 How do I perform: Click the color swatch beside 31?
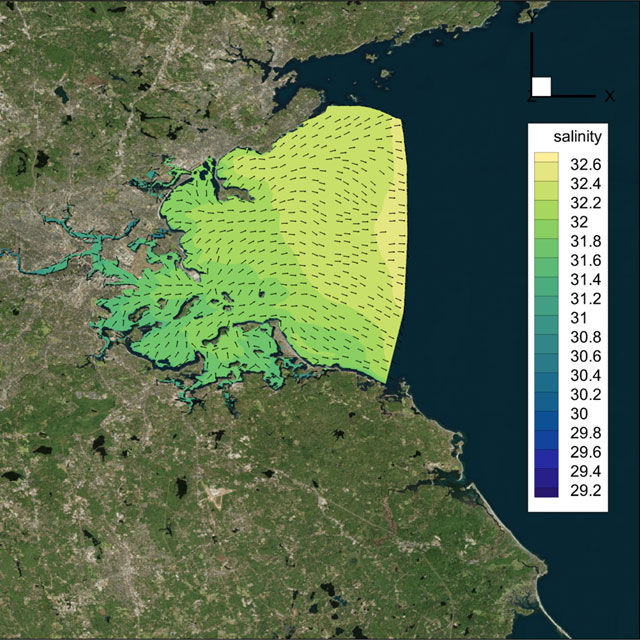[x=548, y=317]
